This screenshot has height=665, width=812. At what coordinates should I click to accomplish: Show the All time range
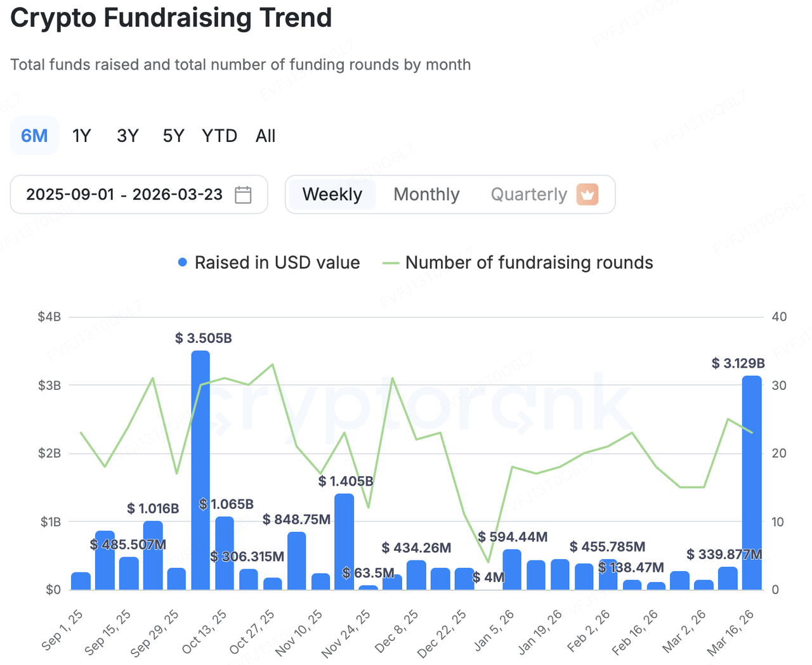click(x=265, y=136)
